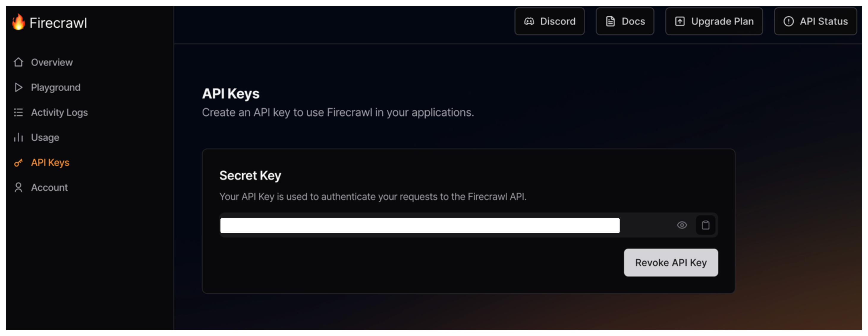Select Usage in the sidebar
The height and width of the screenshot is (336, 868).
[x=45, y=137]
